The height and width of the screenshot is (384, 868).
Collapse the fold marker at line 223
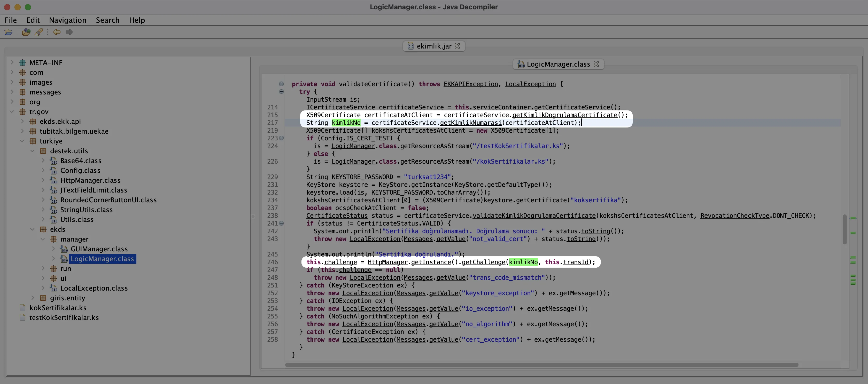click(281, 138)
